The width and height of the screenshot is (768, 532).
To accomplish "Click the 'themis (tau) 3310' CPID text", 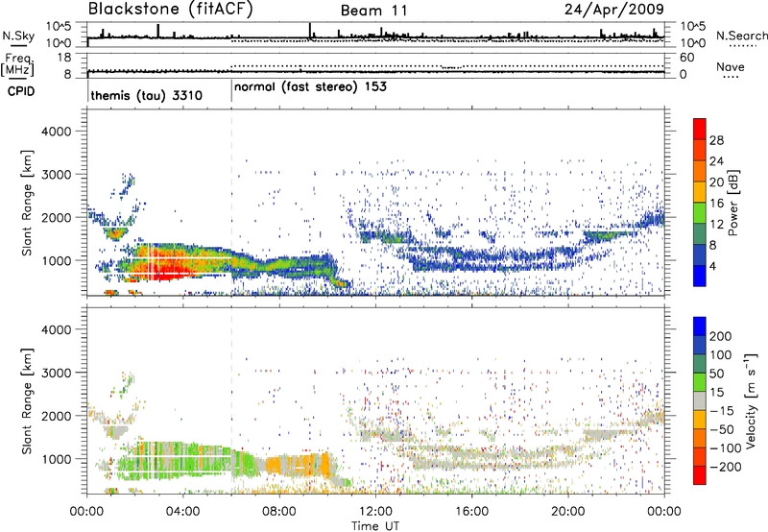I will click(147, 95).
